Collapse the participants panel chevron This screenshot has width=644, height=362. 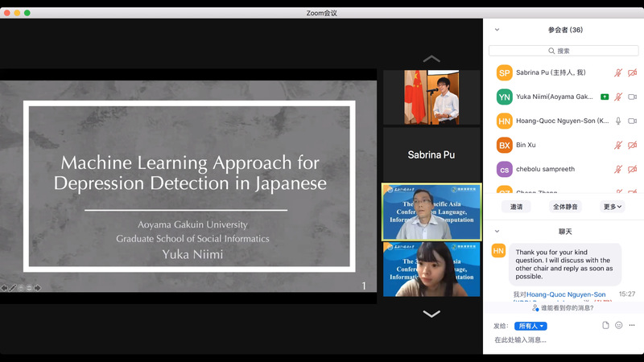coord(497,30)
